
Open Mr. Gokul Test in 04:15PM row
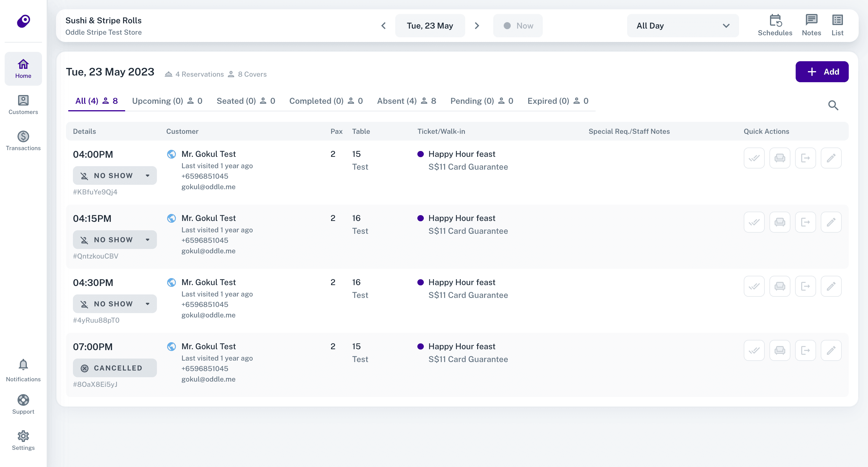tap(208, 218)
